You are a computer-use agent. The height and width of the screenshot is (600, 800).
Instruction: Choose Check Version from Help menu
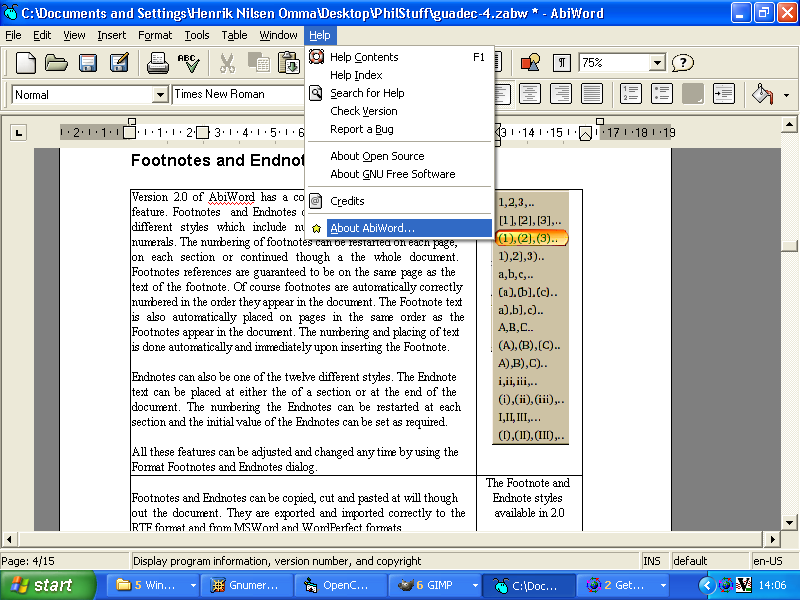coord(364,111)
